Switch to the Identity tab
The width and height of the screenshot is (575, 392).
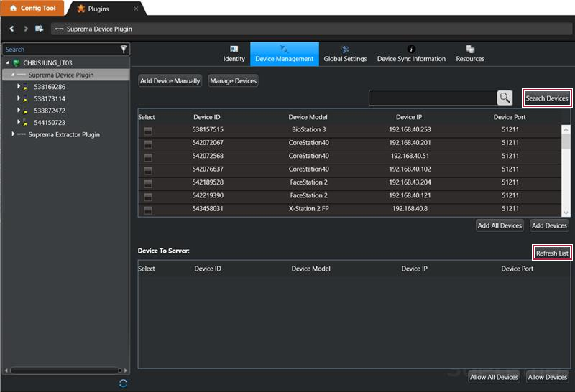(234, 54)
